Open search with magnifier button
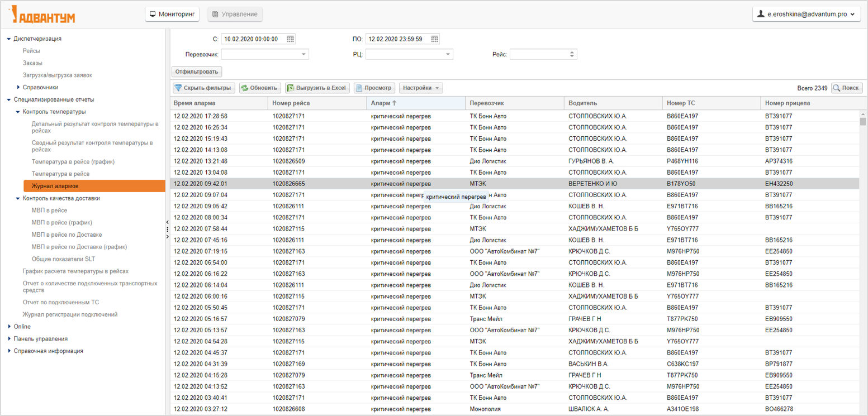 point(846,88)
